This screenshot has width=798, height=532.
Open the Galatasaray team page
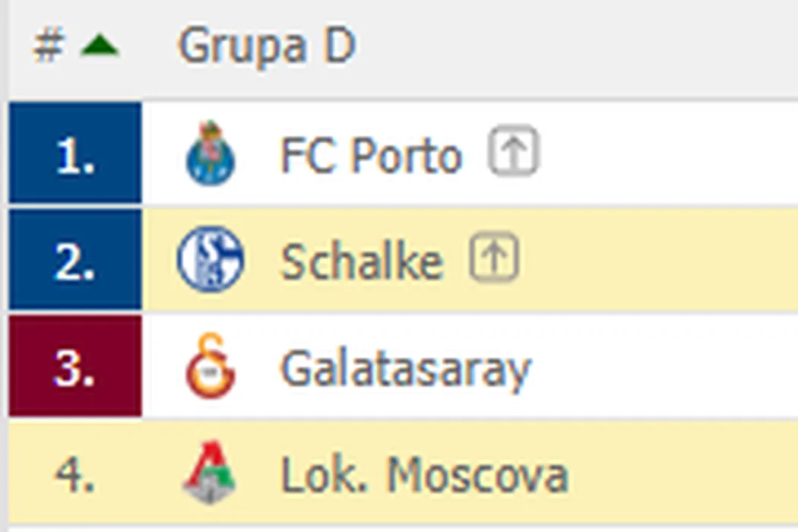pos(405,369)
